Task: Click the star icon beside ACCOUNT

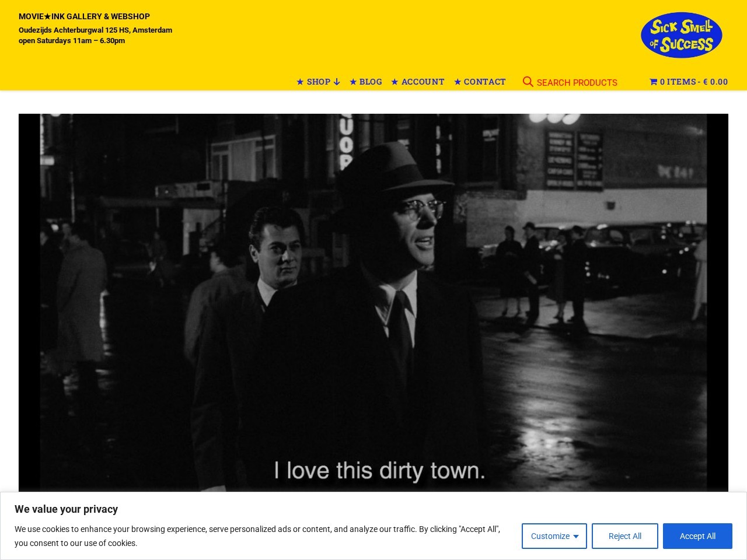Action: coord(395,82)
